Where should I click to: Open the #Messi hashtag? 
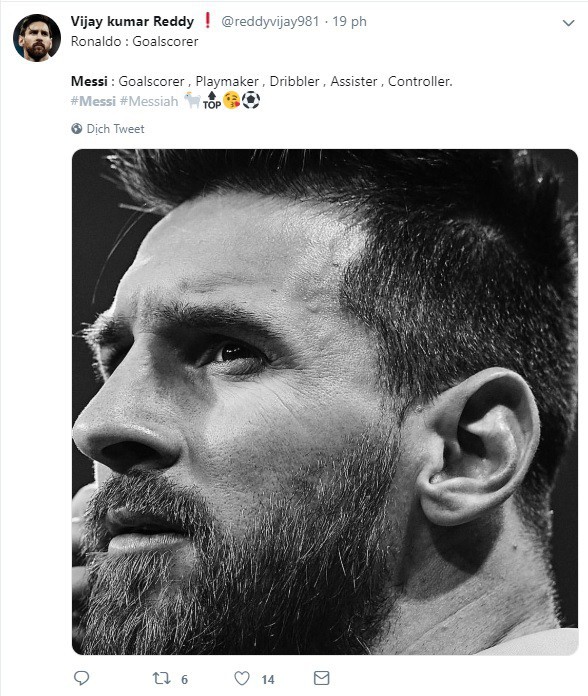tap(93, 101)
